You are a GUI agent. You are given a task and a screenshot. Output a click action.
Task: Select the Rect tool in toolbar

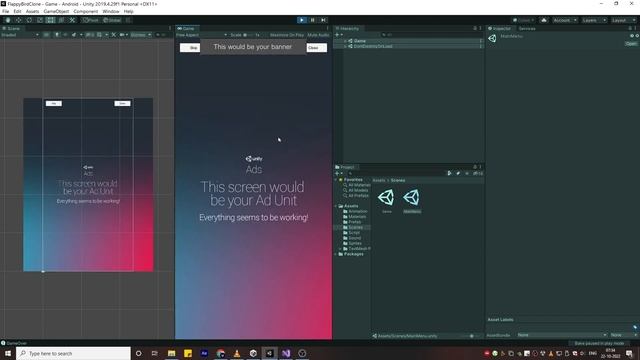point(50,20)
